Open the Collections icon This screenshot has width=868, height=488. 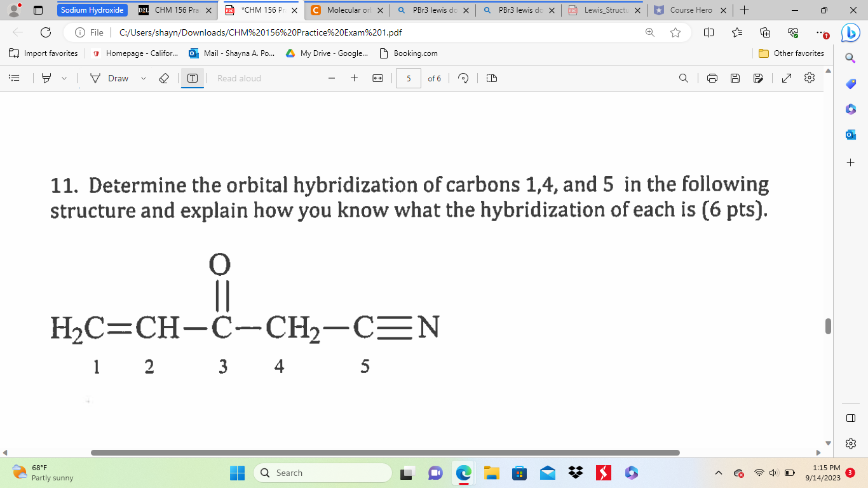(x=766, y=32)
